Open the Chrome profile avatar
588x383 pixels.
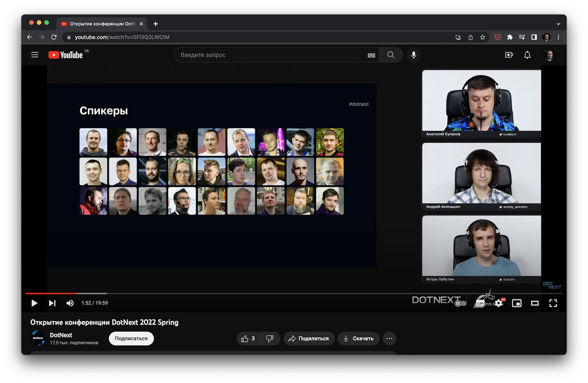[x=546, y=37]
